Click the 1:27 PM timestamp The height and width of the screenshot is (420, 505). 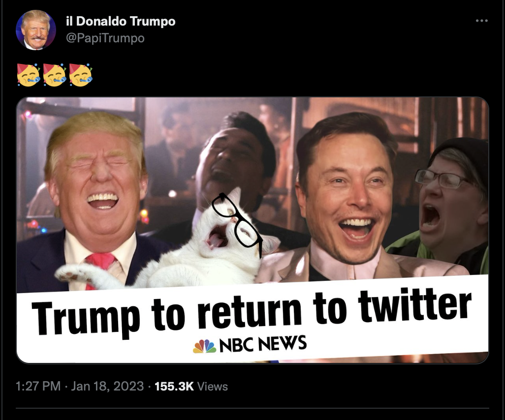pos(38,386)
